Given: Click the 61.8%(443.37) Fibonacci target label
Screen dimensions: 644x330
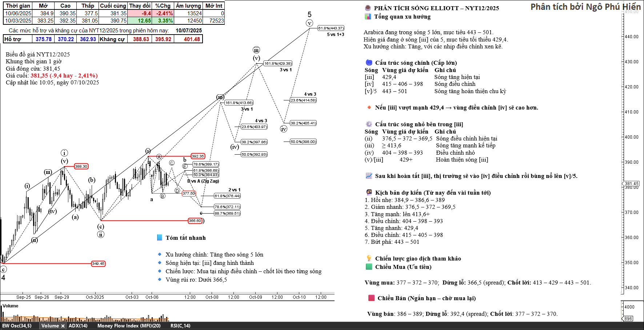Looking at the screenshot, I should 331,28.
